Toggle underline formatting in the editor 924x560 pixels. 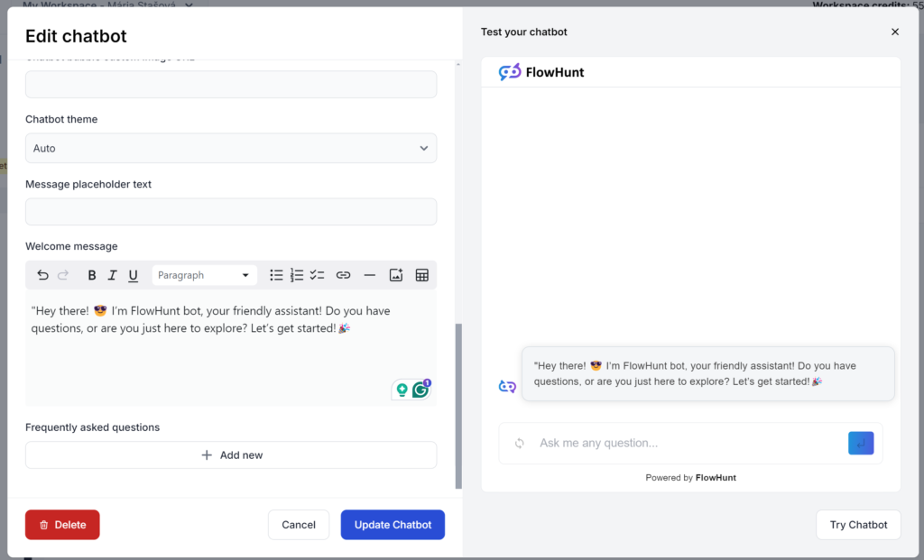tap(133, 275)
